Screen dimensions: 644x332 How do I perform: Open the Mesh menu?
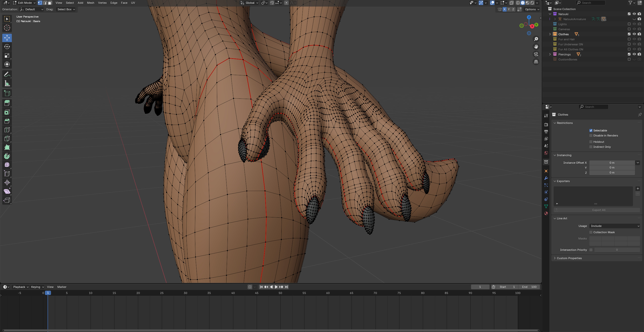click(x=90, y=3)
